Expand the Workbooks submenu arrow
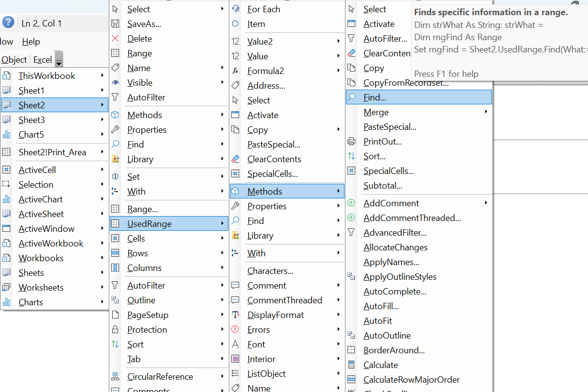The image size is (588, 392). click(x=102, y=258)
